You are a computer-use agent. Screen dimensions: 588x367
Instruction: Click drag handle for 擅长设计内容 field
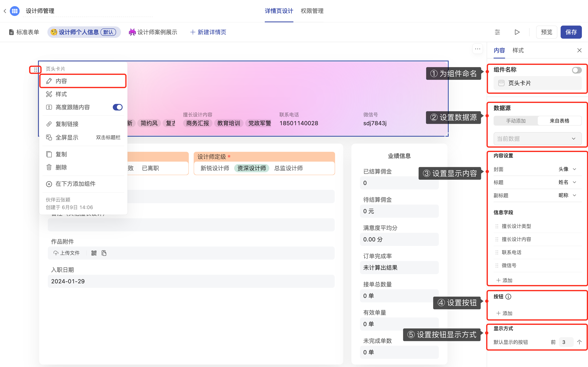pyautogui.click(x=497, y=239)
